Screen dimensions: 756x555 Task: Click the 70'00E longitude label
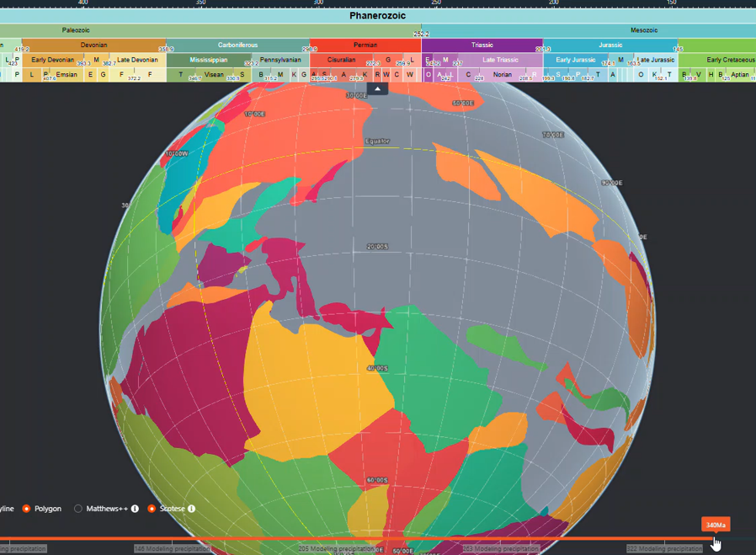(553, 135)
